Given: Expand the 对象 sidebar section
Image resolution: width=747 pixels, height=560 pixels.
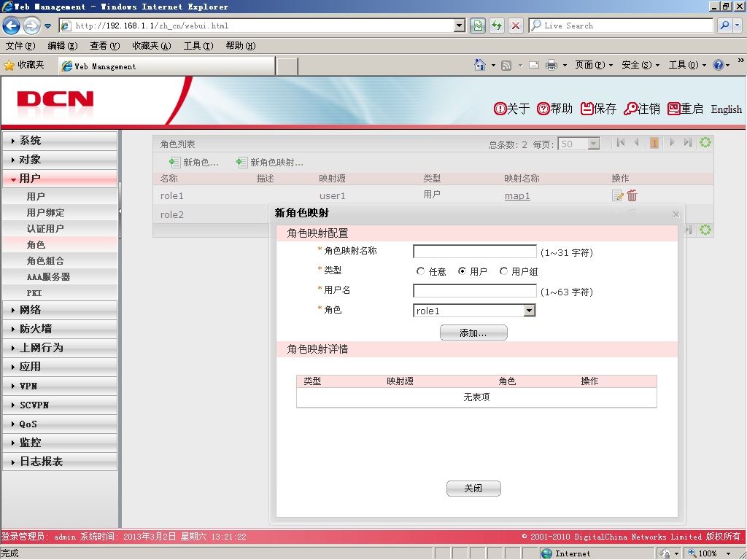Looking at the screenshot, I should [60, 160].
